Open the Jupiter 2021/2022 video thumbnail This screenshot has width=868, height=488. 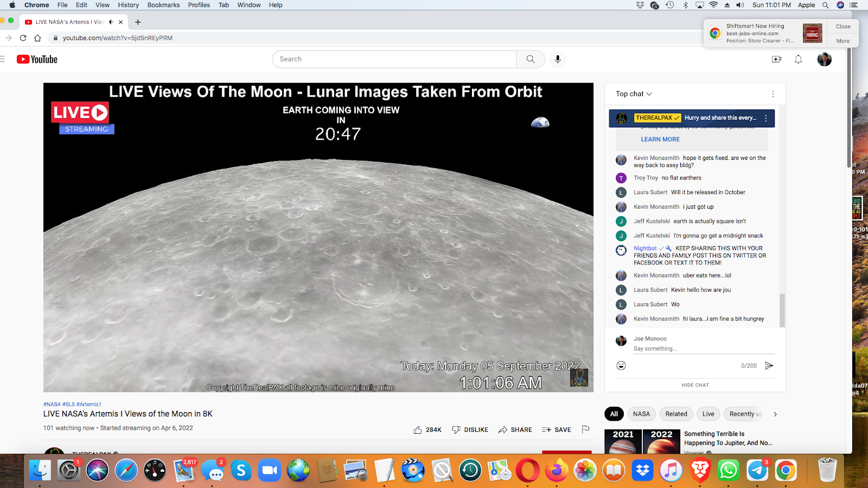[x=642, y=442]
